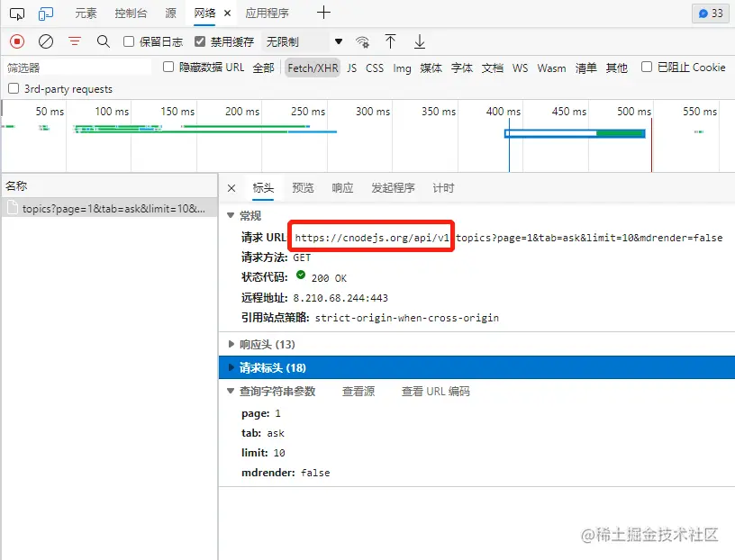Image resolution: width=735 pixels, height=560 pixels.
Task: Filter by 字体 requests
Action: click(x=462, y=68)
